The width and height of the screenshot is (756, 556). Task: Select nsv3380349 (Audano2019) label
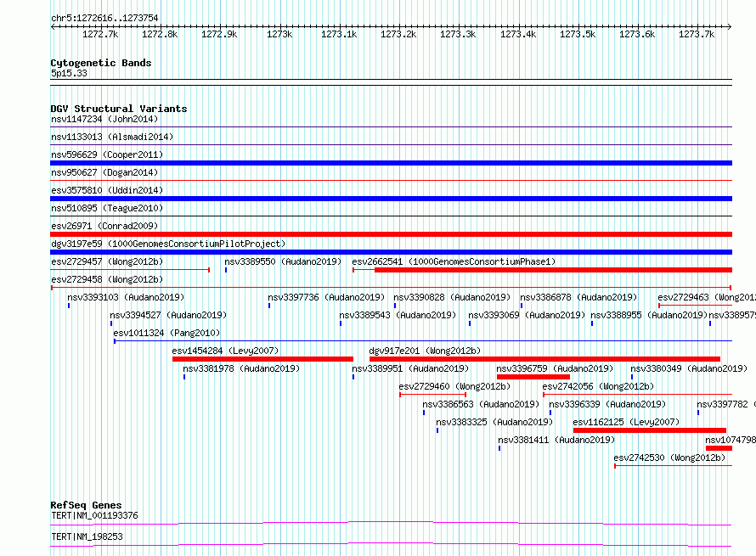pyautogui.click(x=689, y=368)
